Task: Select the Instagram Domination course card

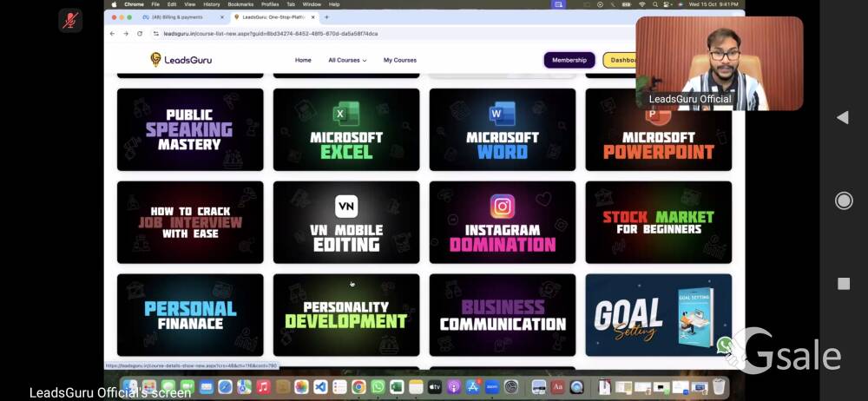Action: [x=503, y=222]
